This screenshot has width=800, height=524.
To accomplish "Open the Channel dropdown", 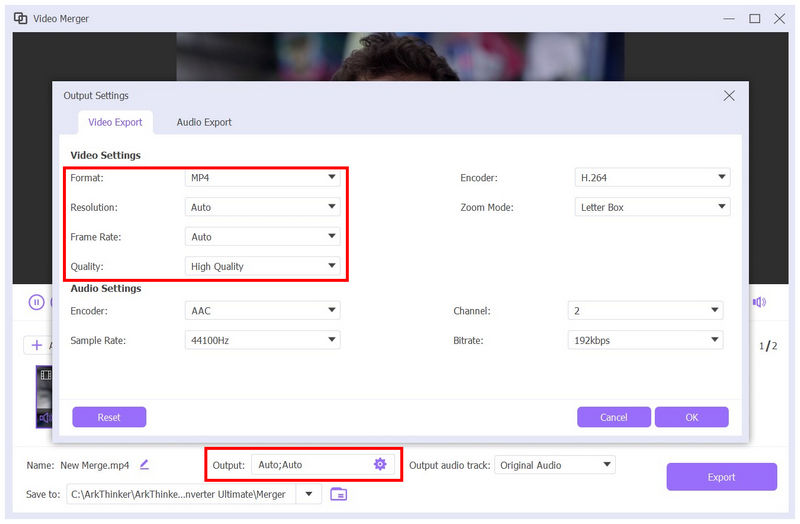I will [645, 311].
